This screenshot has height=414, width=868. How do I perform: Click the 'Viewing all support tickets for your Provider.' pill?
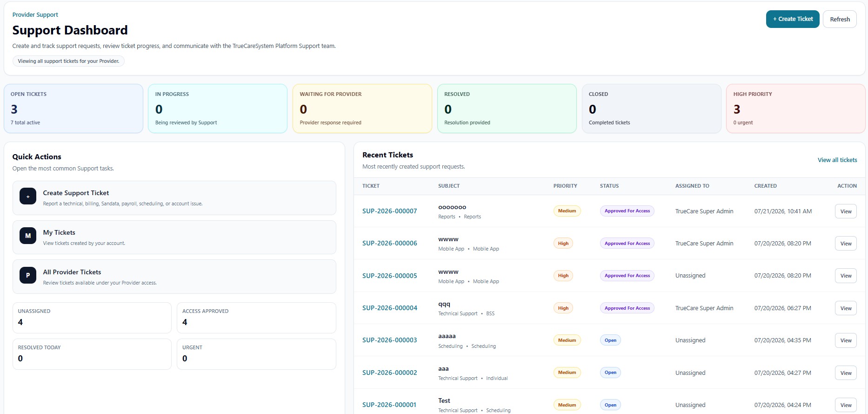tap(68, 61)
